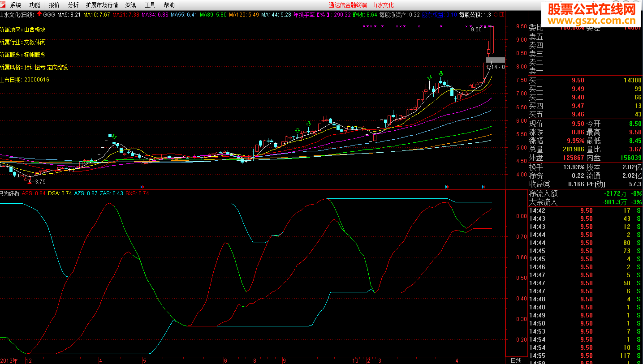Click the 股东权益 label
The image size is (643, 364).
(x=439, y=15)
